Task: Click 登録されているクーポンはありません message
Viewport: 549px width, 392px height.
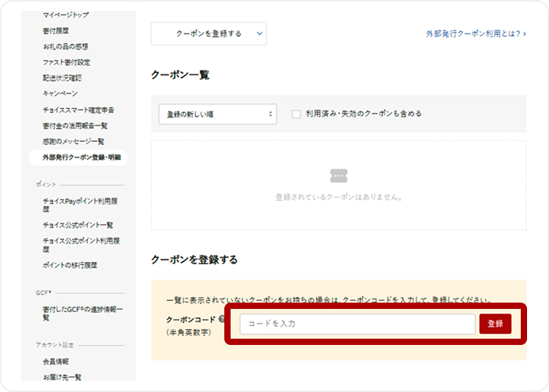Action: (339, 197)
